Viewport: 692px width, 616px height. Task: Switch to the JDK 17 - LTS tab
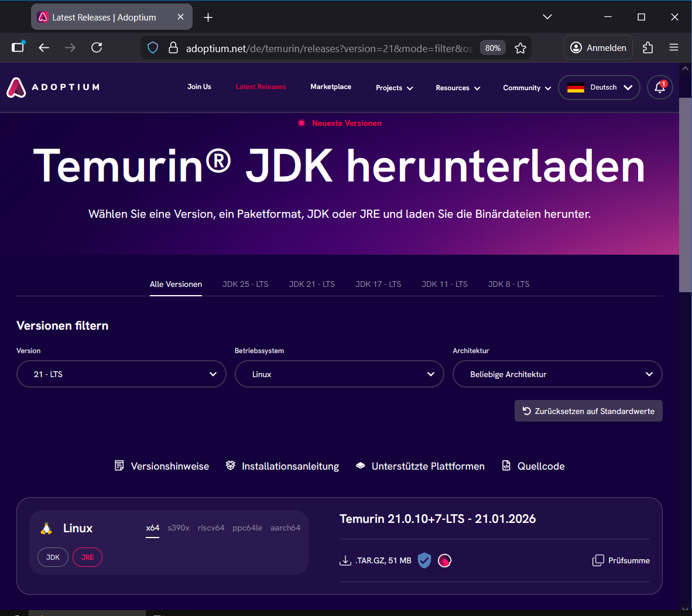378,284
